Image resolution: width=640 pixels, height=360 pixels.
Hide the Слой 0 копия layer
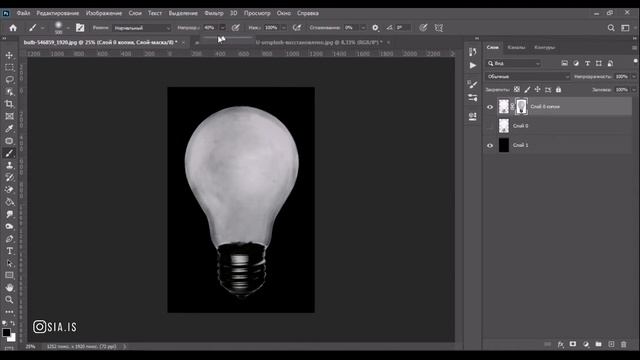tap(490, 107)
